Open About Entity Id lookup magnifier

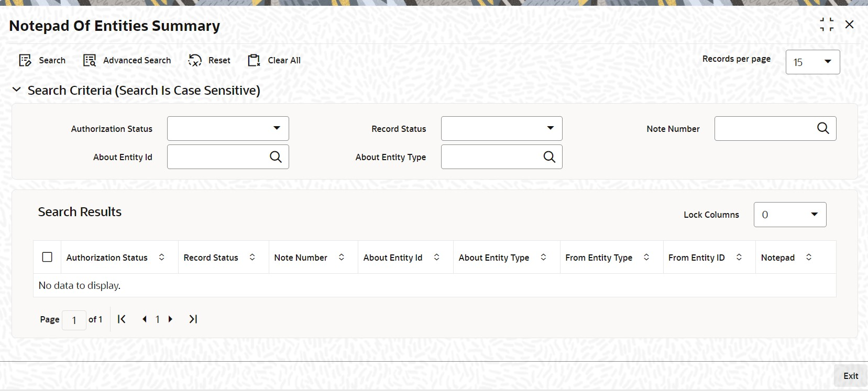click(x=276, y=157)
